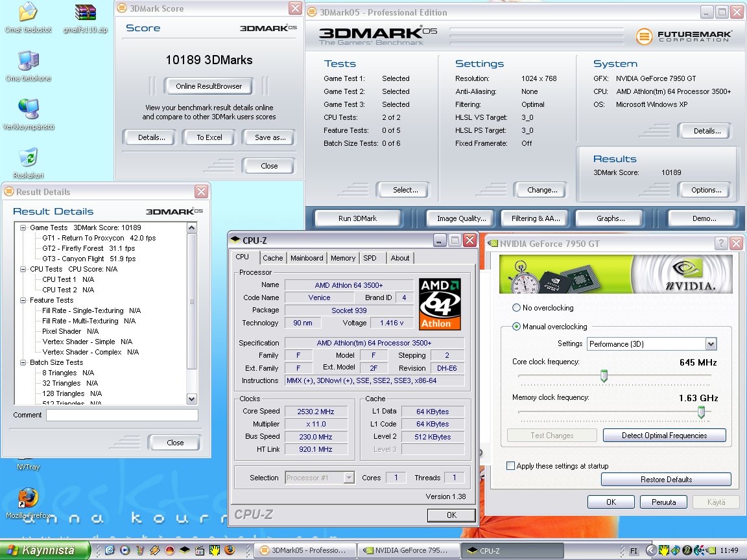
Task: Click the NVIDIA logo banner
Action: pyautogui.click(x=615, y=274)
